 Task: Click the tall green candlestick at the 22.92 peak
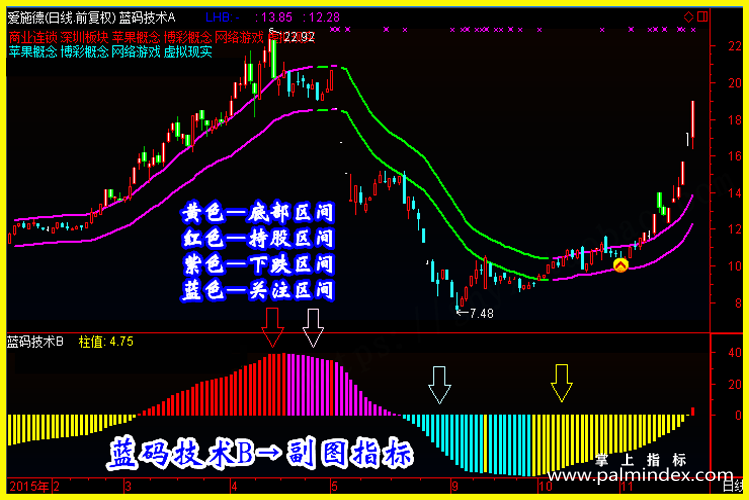(274, 58)
